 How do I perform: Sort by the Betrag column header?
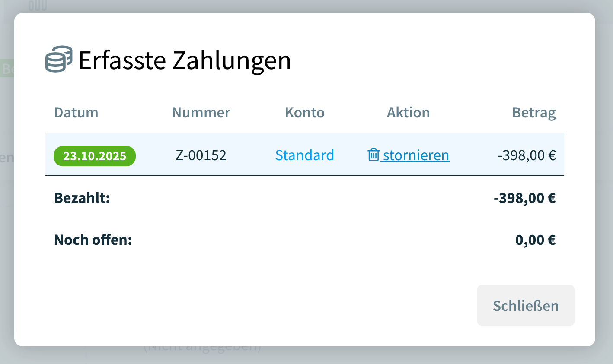(x=534, y=112)
